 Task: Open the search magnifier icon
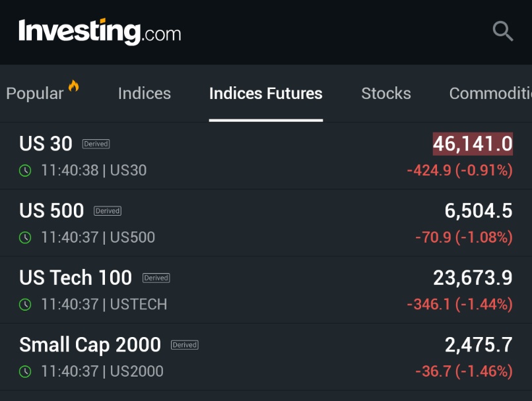[x=502, y=31]
